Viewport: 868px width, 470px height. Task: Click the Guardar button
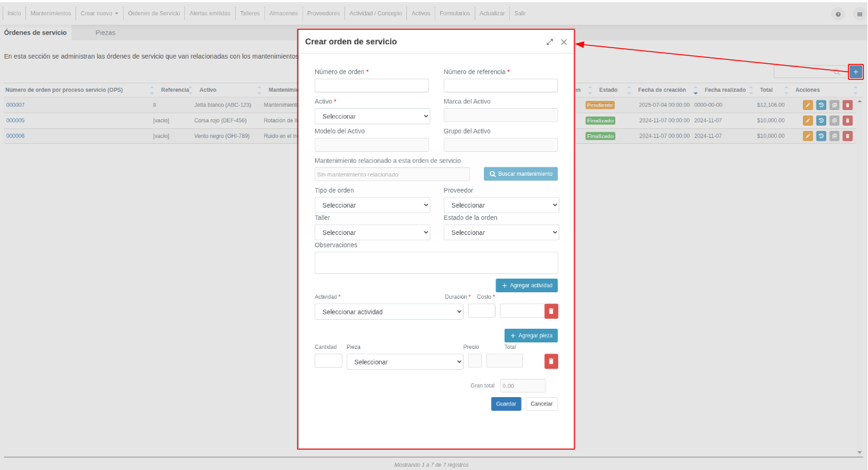506,404
